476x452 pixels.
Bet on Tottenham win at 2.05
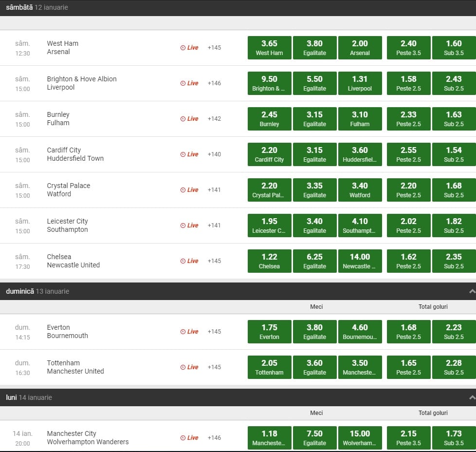pyautogui.click(x=269, y=367)
